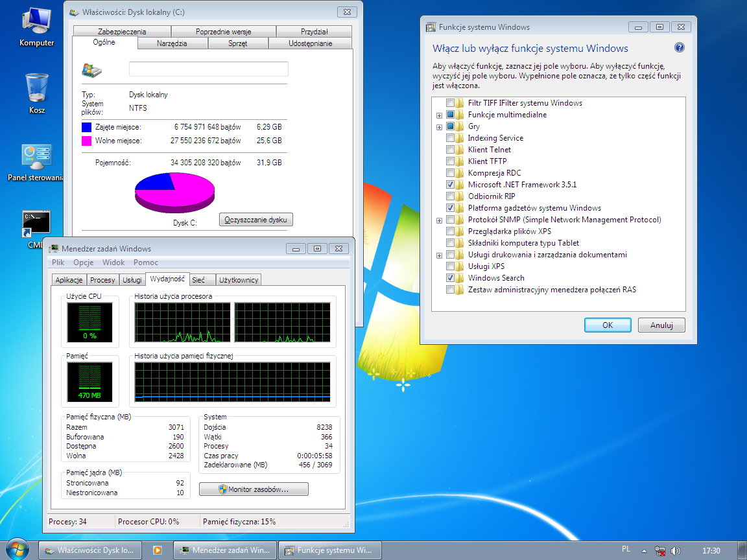Click the magenta Wolne miejsce color swatch
This screenshot has width=747, height=560.
pyautogui.click(x=87, y=141)
